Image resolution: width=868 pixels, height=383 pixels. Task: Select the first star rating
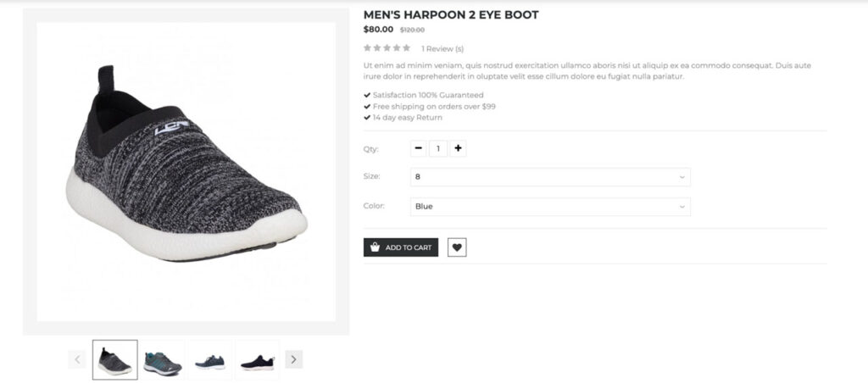(x=368, y=48)
